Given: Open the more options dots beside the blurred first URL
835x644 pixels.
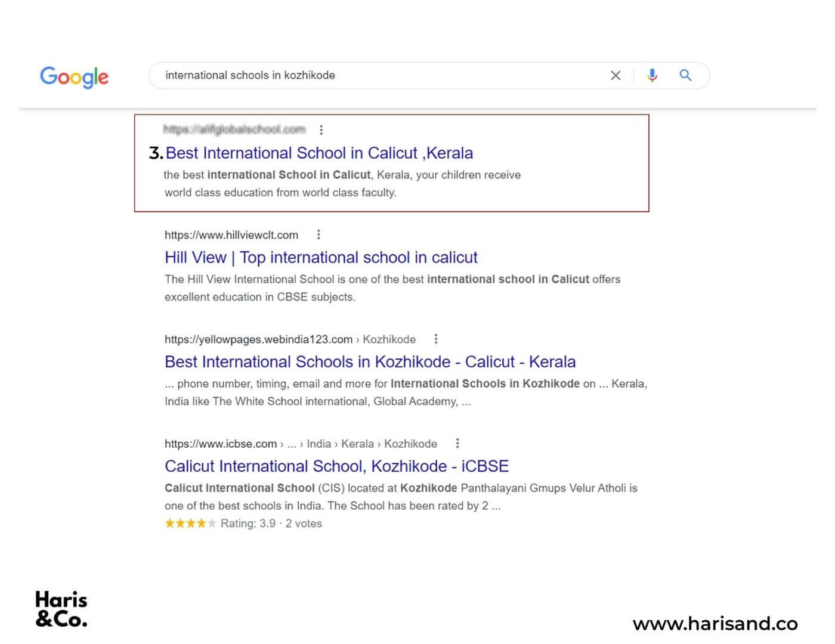Looking at the screenshot, I should pyautogui.click(x=321, y=129).
